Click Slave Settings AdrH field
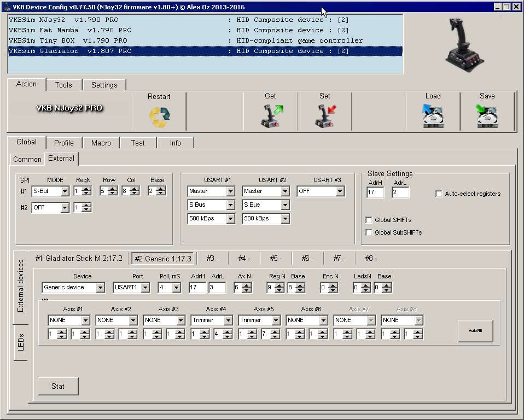 (375, 192)
